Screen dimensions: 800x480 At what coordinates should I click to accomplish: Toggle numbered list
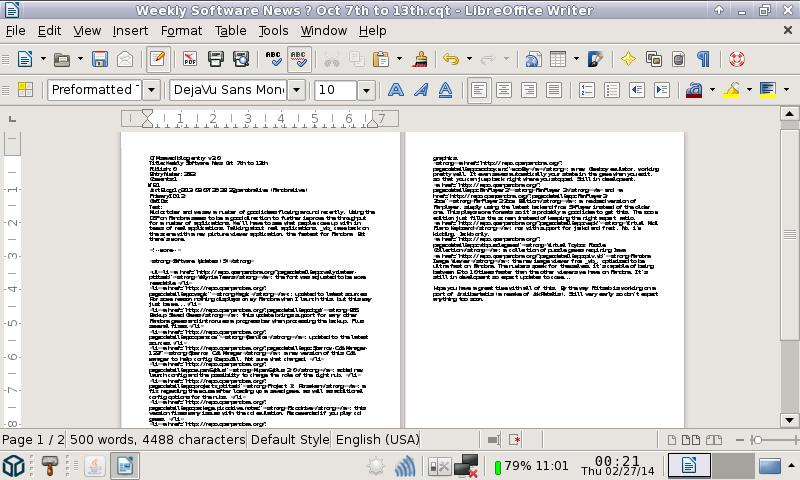pos(587,90)
